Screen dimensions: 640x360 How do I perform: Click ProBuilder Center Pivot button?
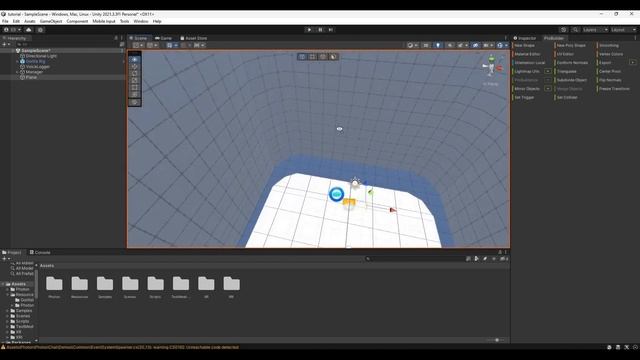[x=610, y=71]
